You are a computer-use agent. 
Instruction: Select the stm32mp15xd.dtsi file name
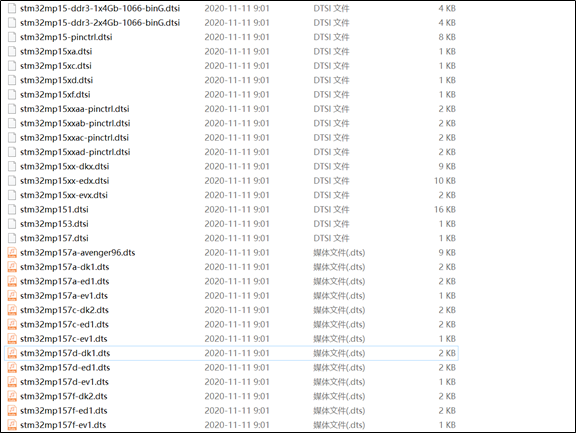pyautogui.click(x=56, y=80)
